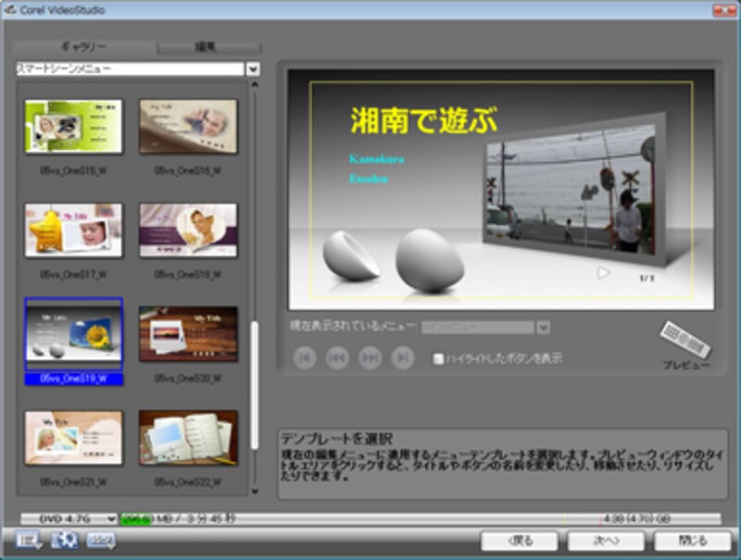The height and width of the screenshot is (560, 741).
Task: Click the preview remote control icon
Action: pos(685,341)
